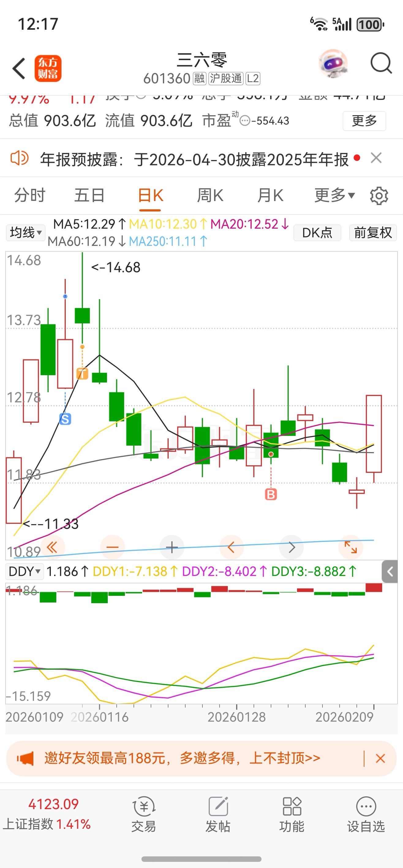Image resolution: width=403 pixels, height=868 pixels.
Task: Open the DDY indicator dropdown
Action: 24,572
